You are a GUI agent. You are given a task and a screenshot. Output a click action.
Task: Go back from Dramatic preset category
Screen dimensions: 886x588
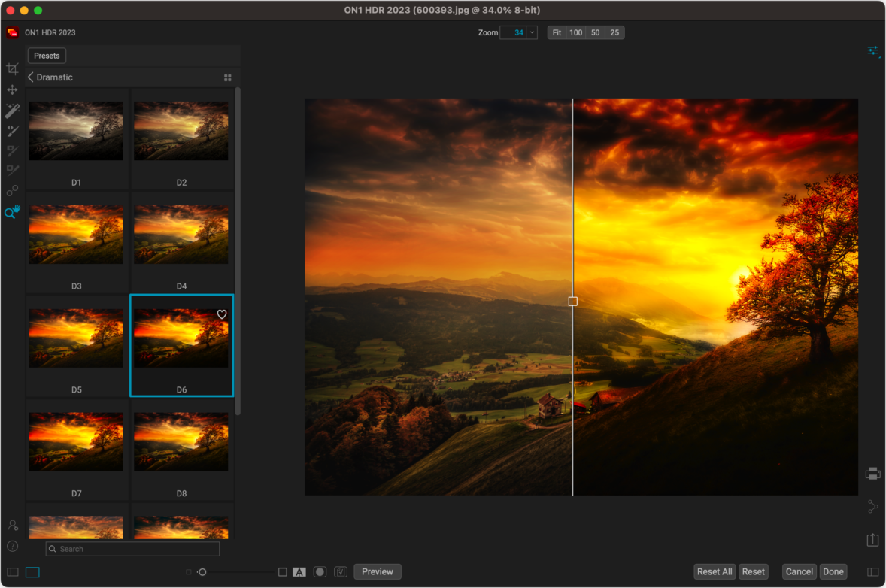tap(31, 77)
